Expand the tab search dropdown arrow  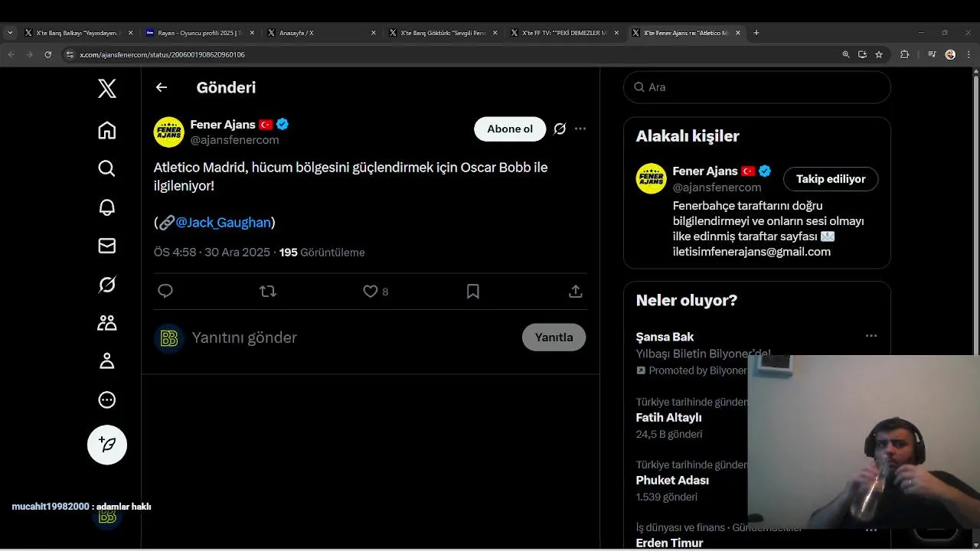point(10,33)
